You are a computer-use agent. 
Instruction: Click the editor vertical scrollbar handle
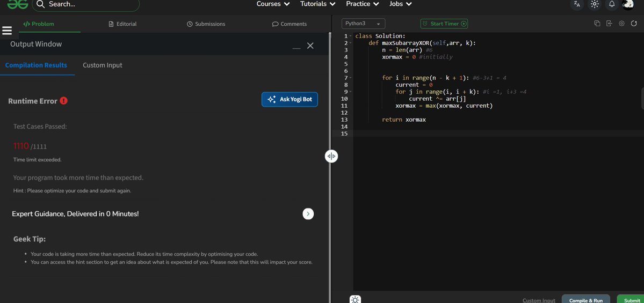642,98
